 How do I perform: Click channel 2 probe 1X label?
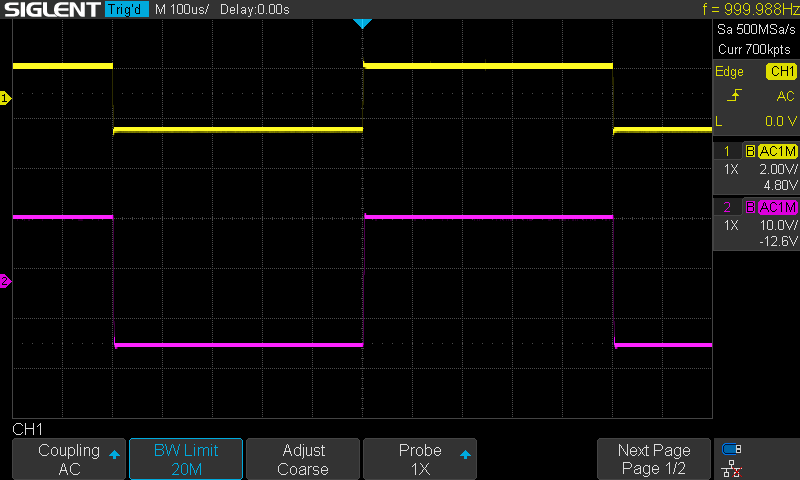pos(731,225)
